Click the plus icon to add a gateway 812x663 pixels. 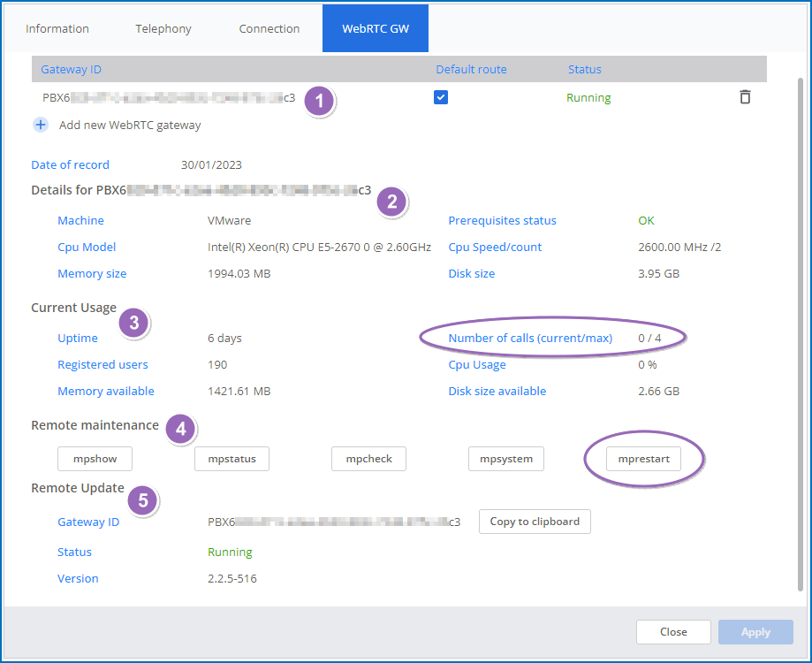tap(40, 125)
